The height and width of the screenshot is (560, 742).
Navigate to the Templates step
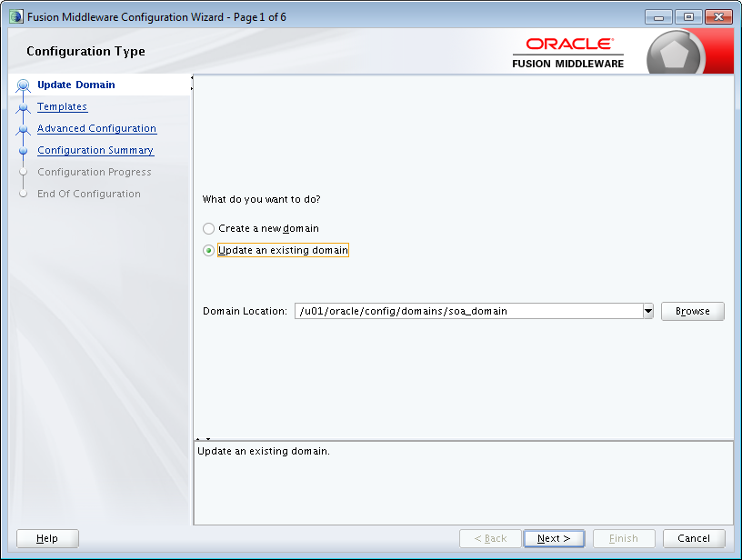62,106
